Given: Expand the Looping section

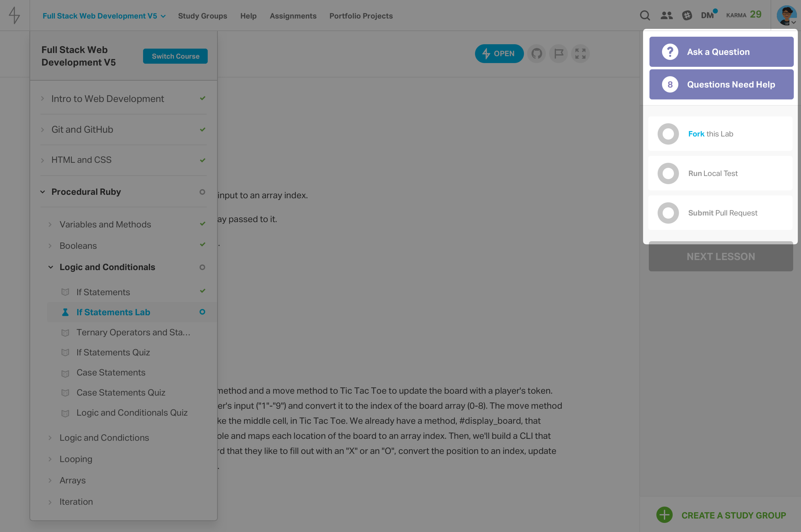Looking at the screenshot, I should (76, 459).
